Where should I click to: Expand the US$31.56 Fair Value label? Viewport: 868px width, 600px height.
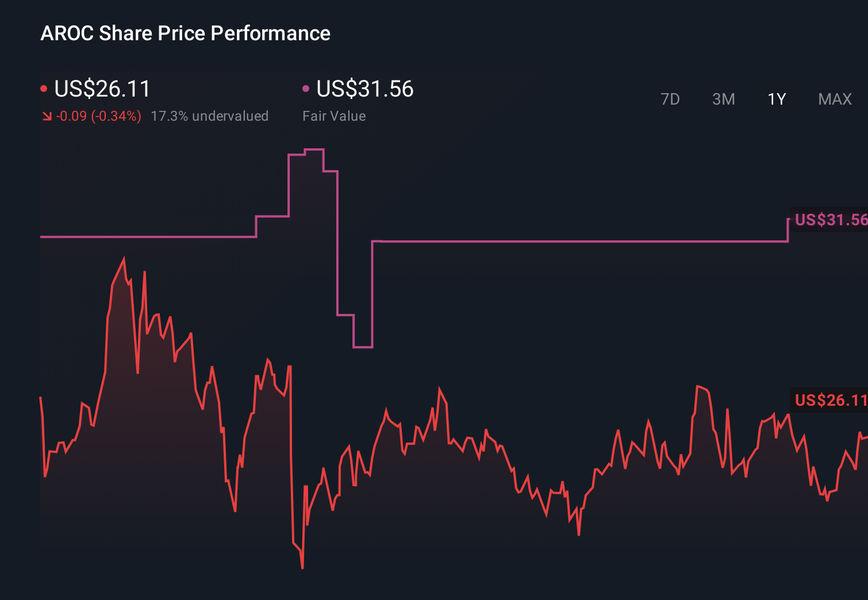pyautogui.click(x=365, y=89)
